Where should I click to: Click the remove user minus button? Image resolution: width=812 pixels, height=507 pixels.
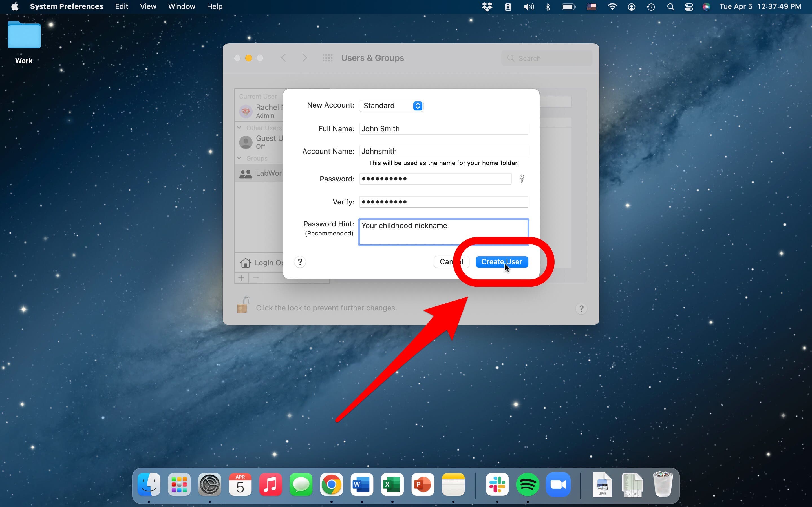click(256, 278)
